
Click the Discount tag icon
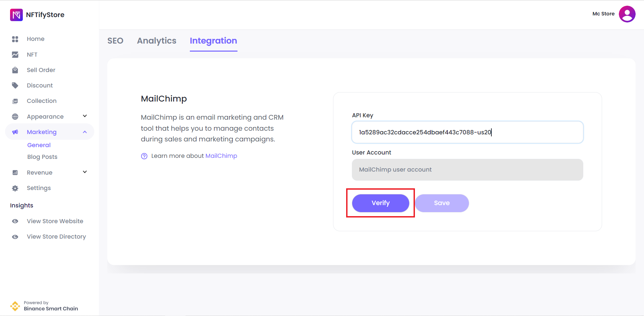15,85
